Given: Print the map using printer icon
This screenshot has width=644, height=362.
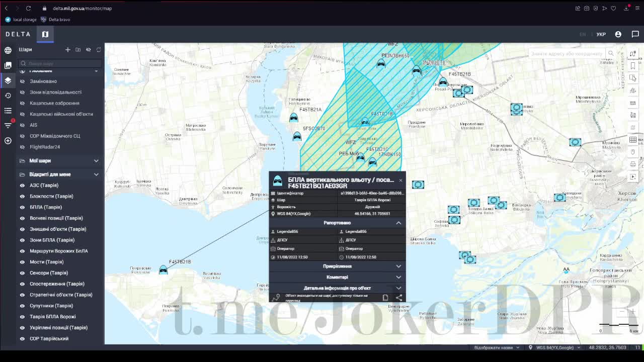Looking at the screenshot, I should [633, 164].
